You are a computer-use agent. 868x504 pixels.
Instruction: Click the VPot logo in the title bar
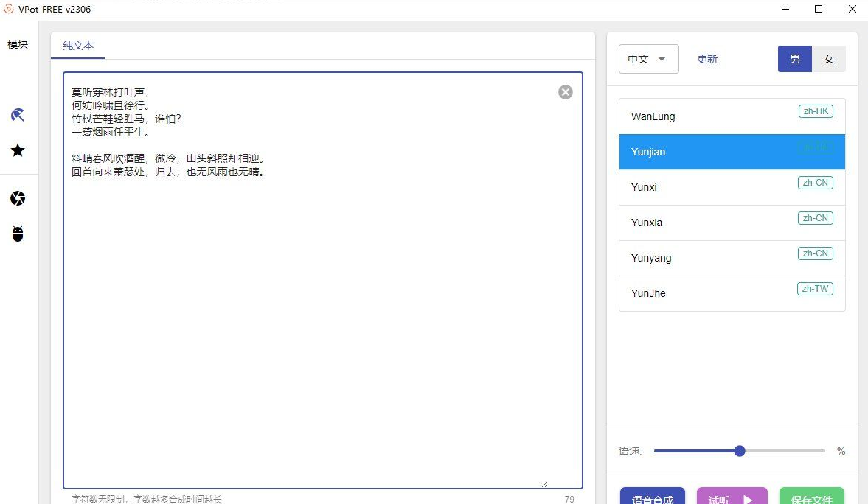8,8
